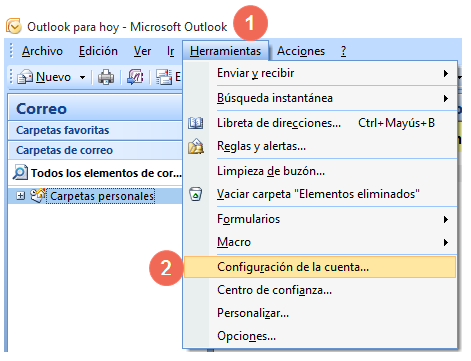Choose Vaciar carpeta "Elementos eliminados"
The height and width of the screenshot is (361, 471).
tap(320, 194)
